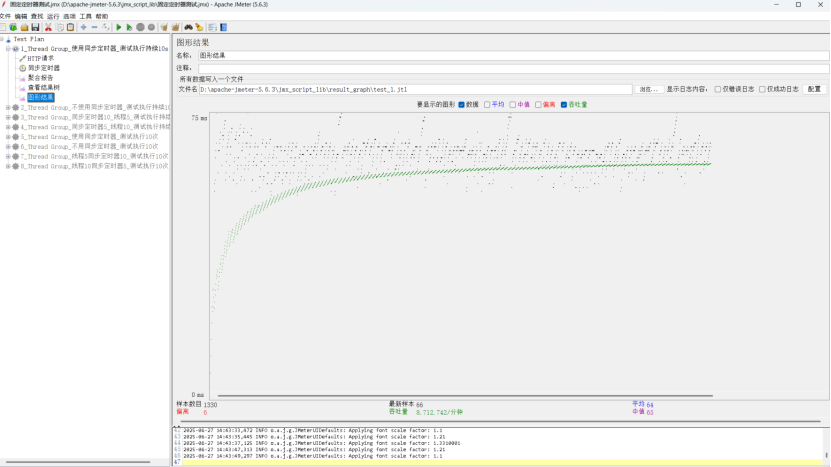Click the Start no pauses icon

tap(129, 27)
